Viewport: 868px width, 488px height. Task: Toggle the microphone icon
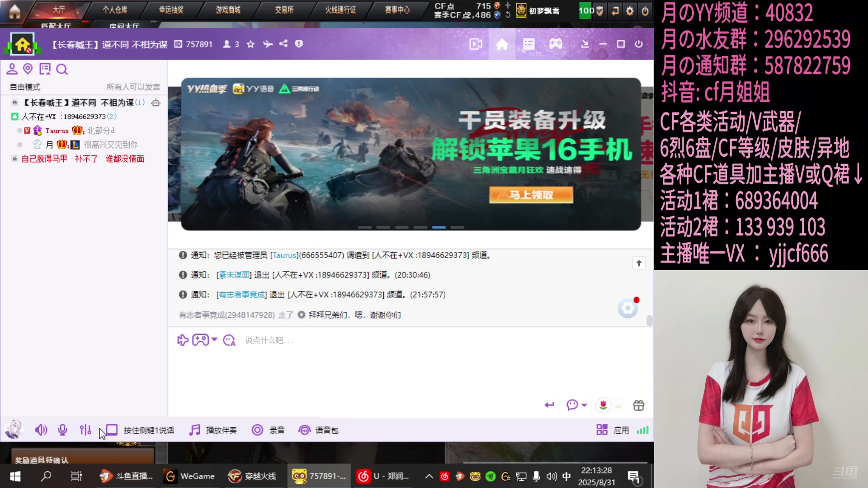click(63, 430)
